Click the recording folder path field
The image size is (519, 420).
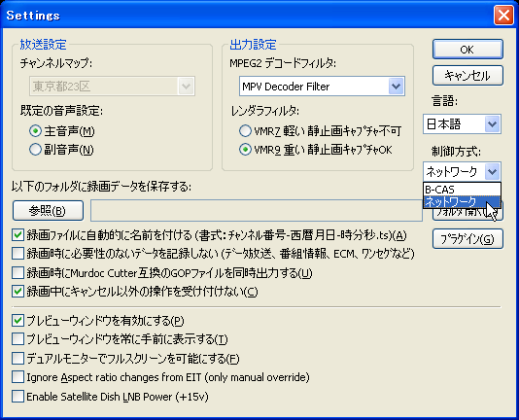click(x=257, y=210)
